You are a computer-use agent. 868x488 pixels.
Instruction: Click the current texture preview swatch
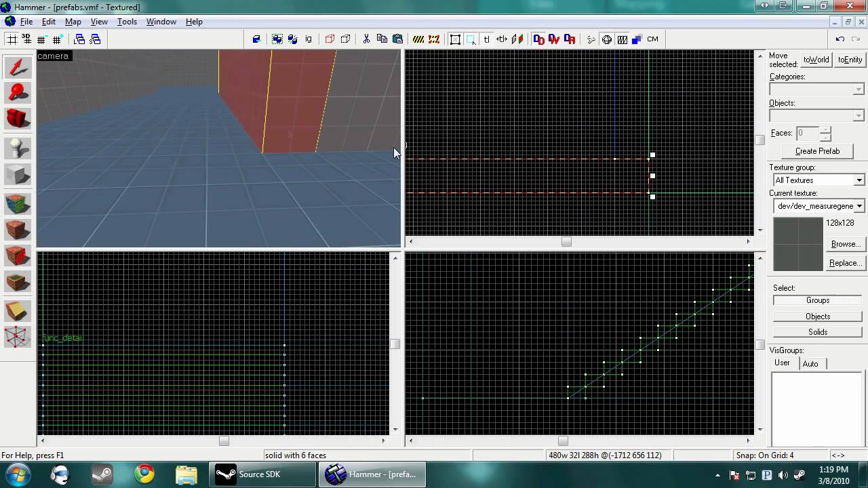pos(798,244)
